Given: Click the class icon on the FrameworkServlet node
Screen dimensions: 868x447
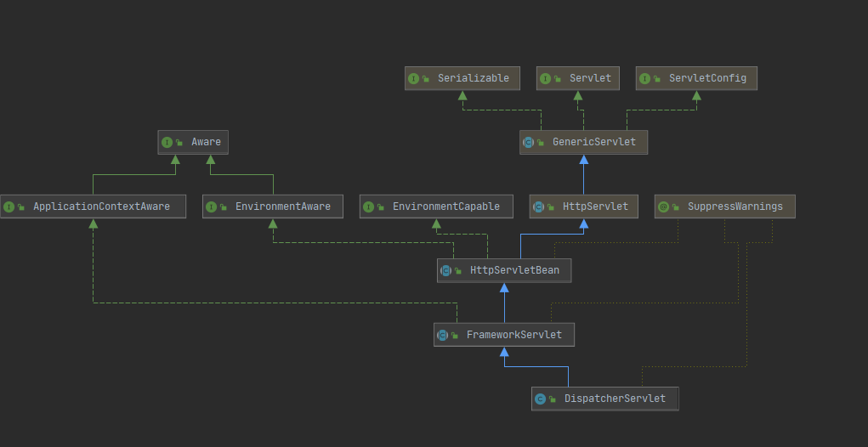Looking at the screenshot, I should 442,335.
